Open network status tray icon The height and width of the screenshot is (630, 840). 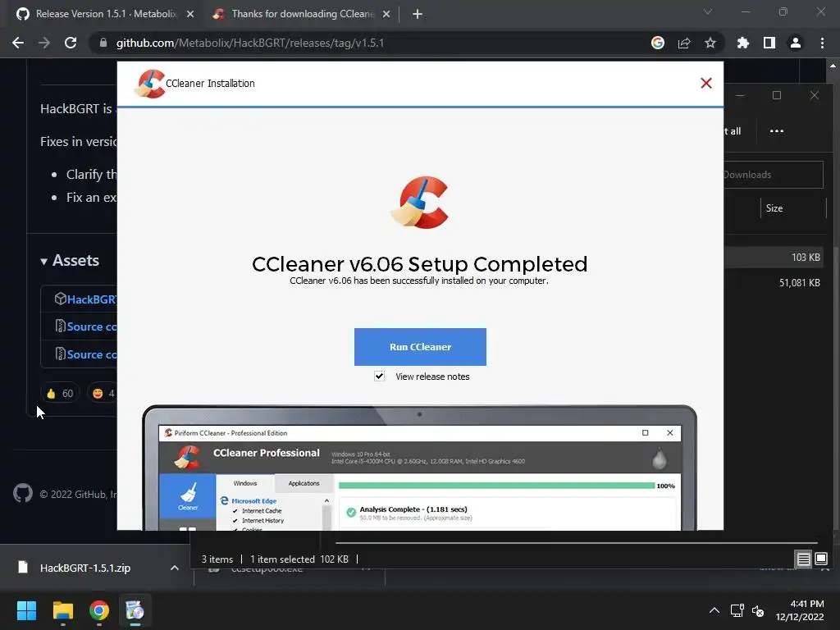(x=737, y=610)
